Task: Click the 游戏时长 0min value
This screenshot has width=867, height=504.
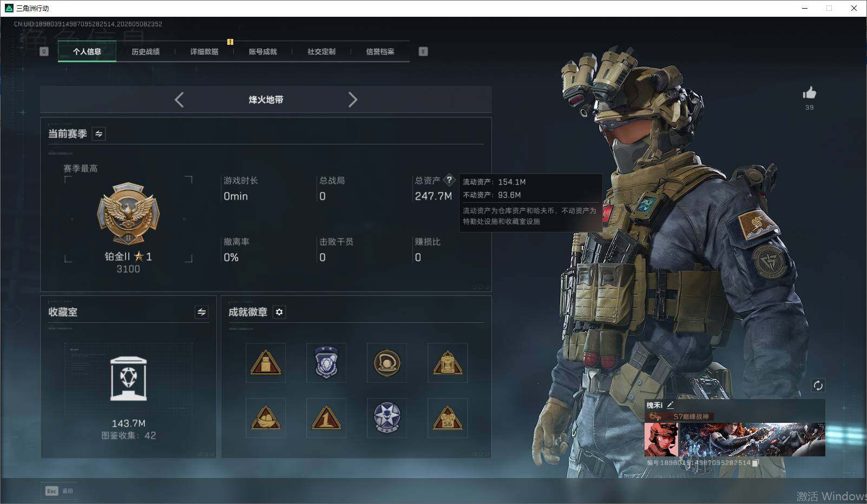Action: click(x=235, y=196)
